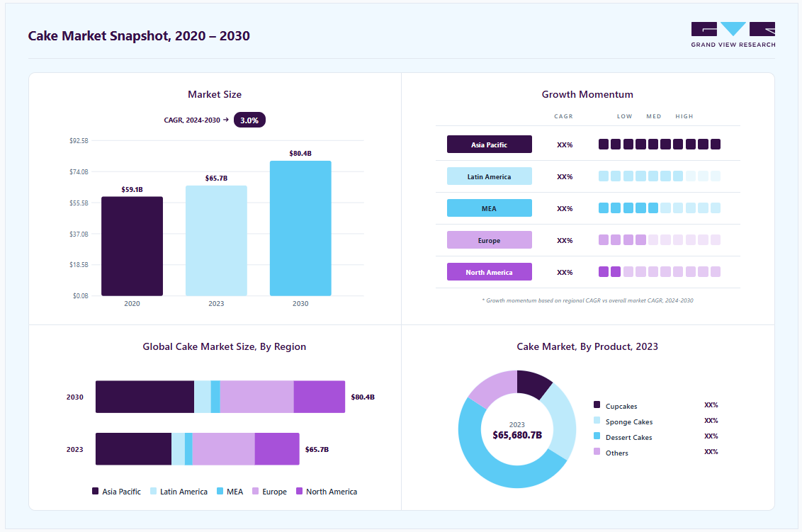Click the Others legend swatch
The height and width of the screenshot is (532, 802).
[597, 451]
